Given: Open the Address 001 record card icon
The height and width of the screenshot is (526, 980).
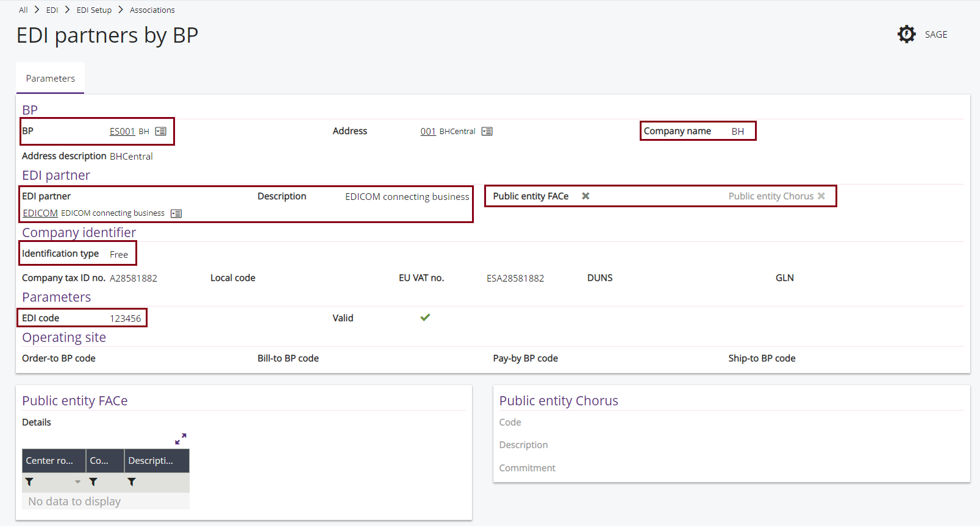Looking at the screenshot, I should pos(487,132).
